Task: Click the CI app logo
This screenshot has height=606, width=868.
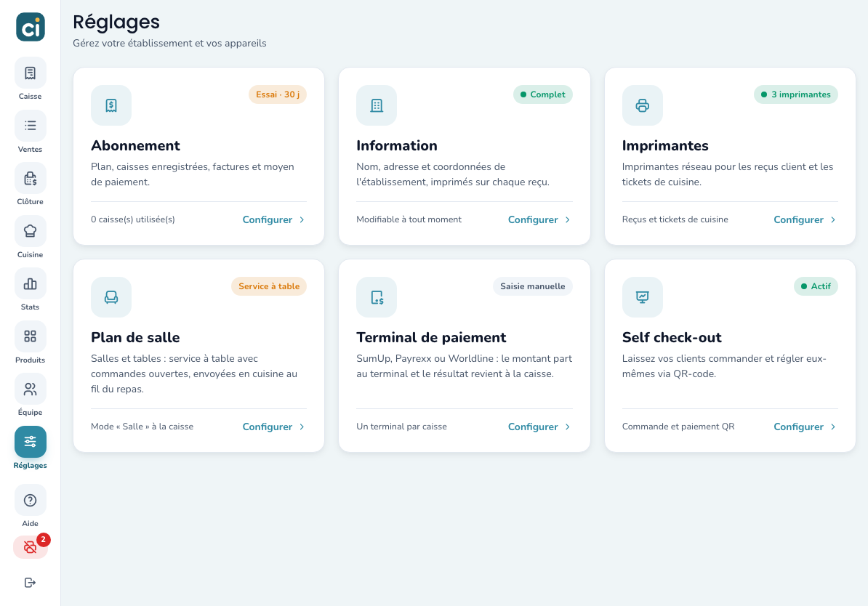Action: (x=31, y=27)
